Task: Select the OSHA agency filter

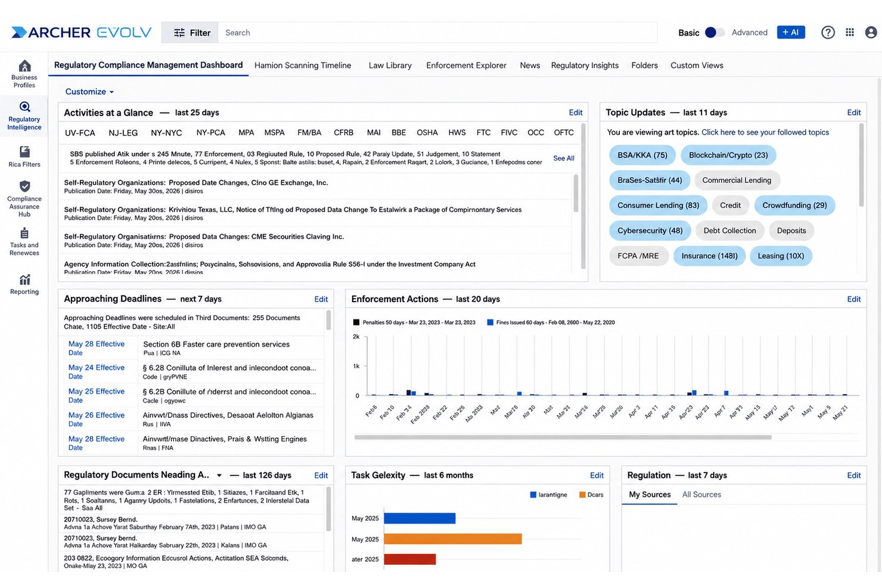Action: pyautogui.click(x=427, y=133)
